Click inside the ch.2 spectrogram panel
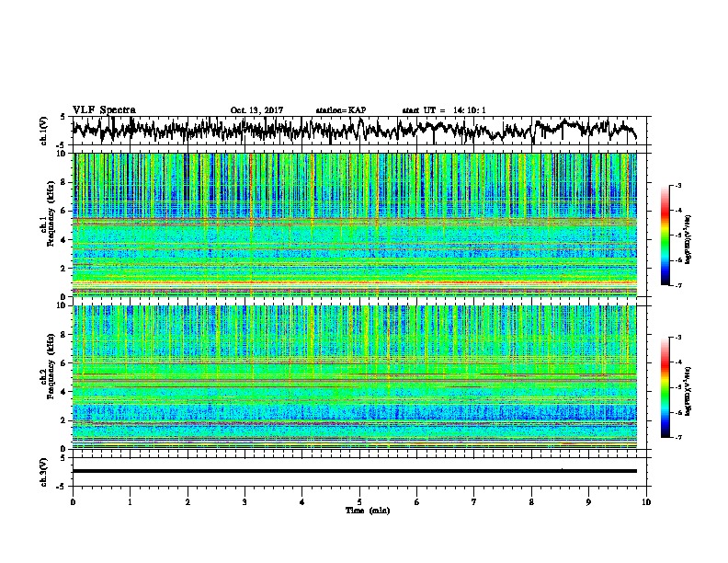728x563 pixels. (354, 377)
